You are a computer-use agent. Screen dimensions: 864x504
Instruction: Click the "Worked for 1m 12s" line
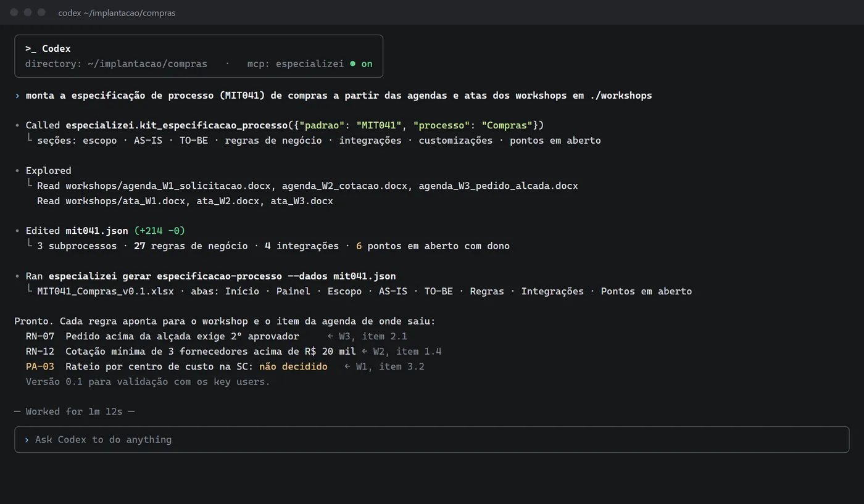[75, 411]
